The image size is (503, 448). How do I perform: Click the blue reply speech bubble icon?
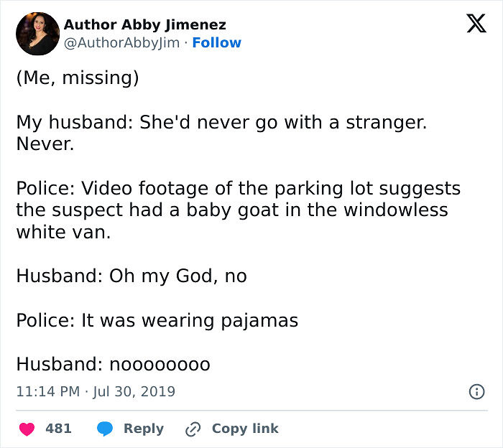[105, 429]
